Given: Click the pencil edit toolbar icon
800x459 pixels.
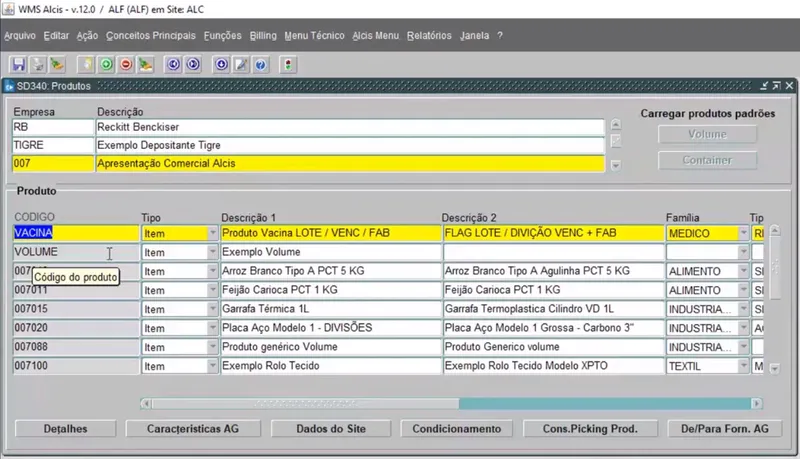Looking at the screenshot, I should (241, 65).
